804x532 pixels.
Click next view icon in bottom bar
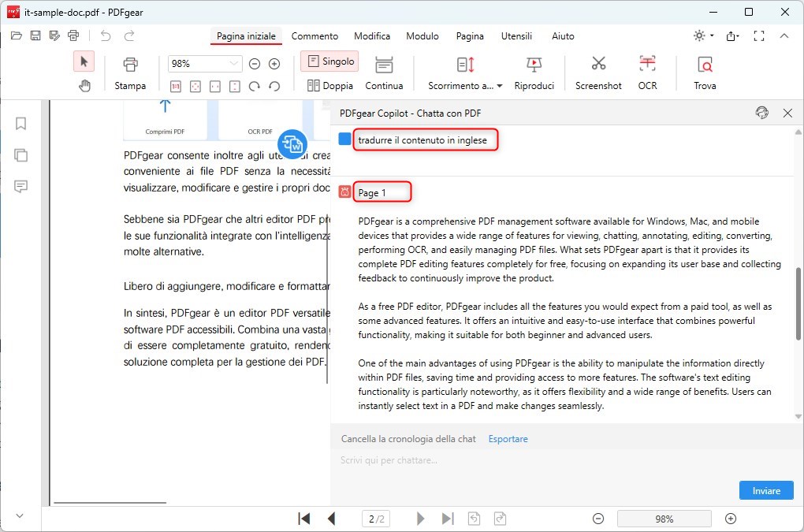500,519
